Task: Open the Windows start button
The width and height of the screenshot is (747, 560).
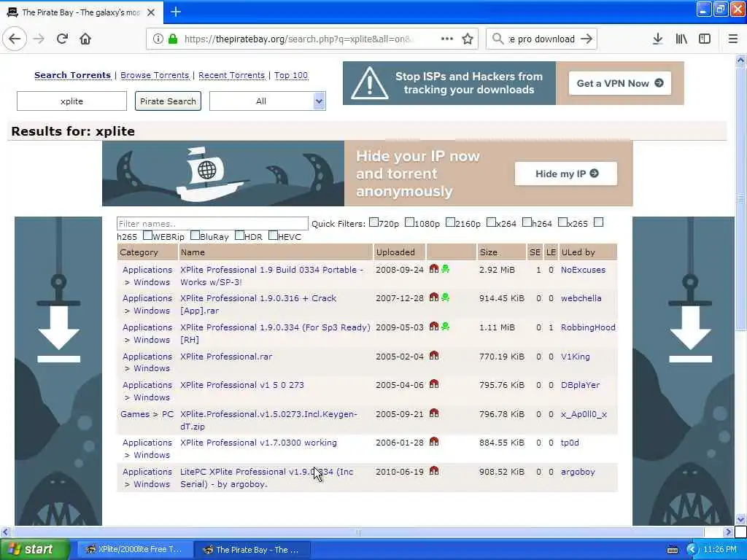Action: pyautogui.click(x=34, y=549)
